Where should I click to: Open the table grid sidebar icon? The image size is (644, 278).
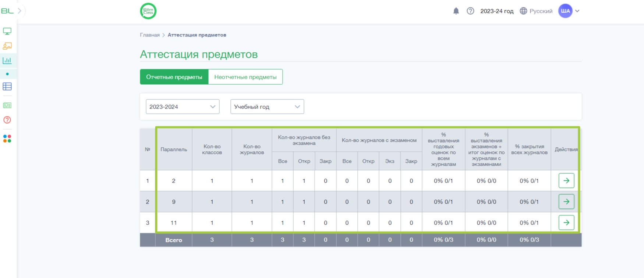(x=7, y=87)
